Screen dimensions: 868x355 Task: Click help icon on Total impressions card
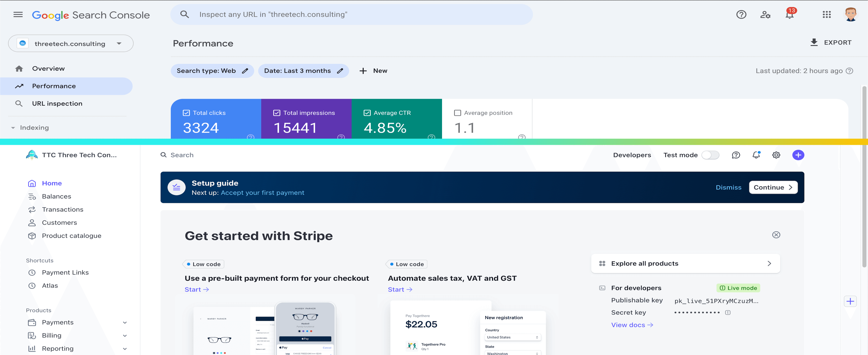click(341, 137)
